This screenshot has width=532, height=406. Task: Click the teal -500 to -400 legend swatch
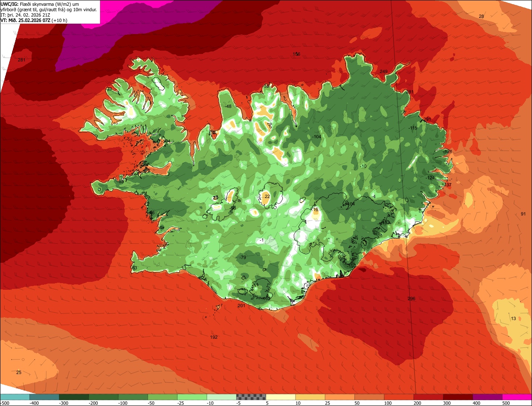tap(15, 397)
